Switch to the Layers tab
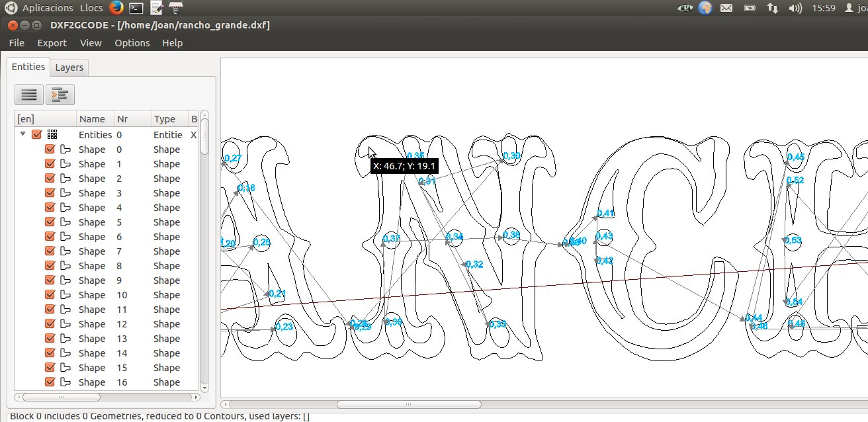This screenshot has height=422, width=868. (x=69, y=67)
